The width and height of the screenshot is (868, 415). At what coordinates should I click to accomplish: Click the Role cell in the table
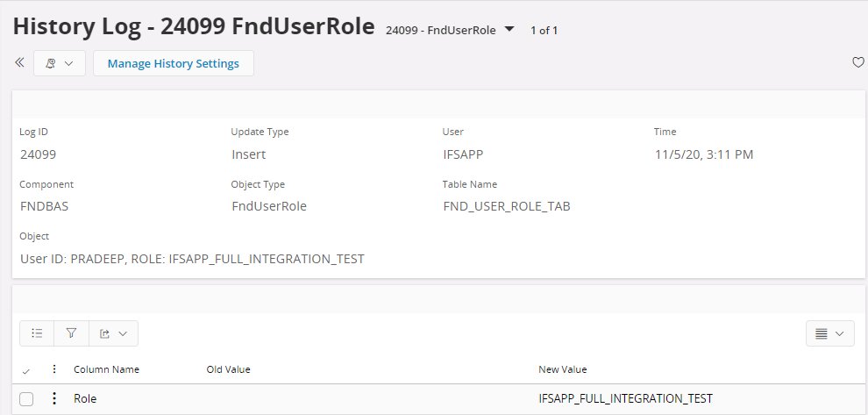(85, 398)
